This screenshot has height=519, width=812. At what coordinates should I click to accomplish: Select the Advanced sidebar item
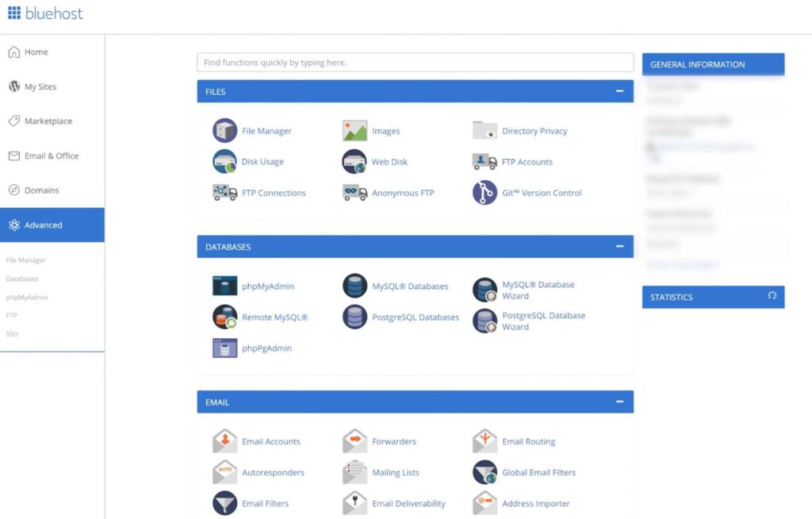[52, 225]
